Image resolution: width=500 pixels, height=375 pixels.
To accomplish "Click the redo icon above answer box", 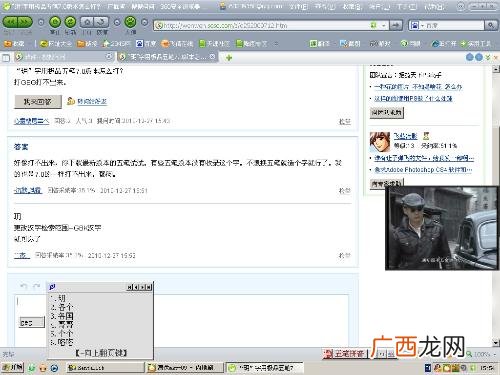I will tap(36, 286).
